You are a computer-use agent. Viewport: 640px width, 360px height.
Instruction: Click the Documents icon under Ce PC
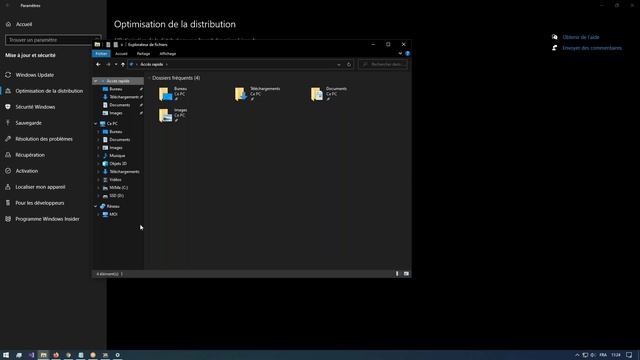(x=105, y=140)
